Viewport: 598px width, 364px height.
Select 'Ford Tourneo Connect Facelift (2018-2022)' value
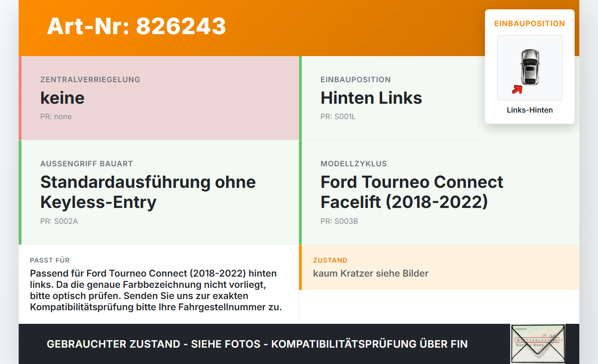pos(412,192)
